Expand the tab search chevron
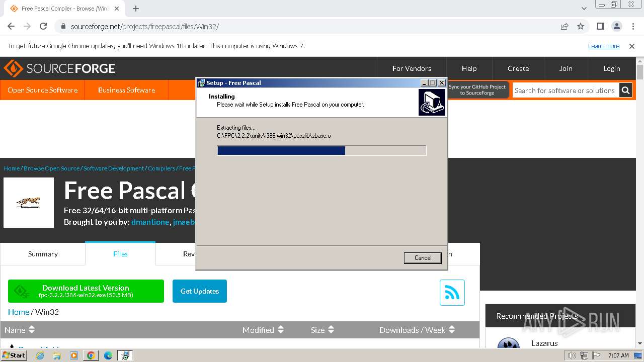This screenshot has width=644, height=362. [x=584, y=9]
